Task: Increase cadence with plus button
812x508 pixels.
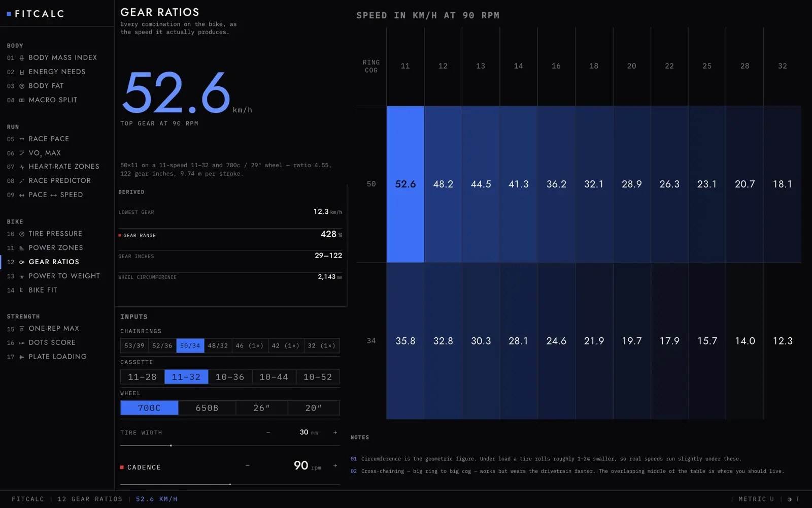Action: point(335,466)
